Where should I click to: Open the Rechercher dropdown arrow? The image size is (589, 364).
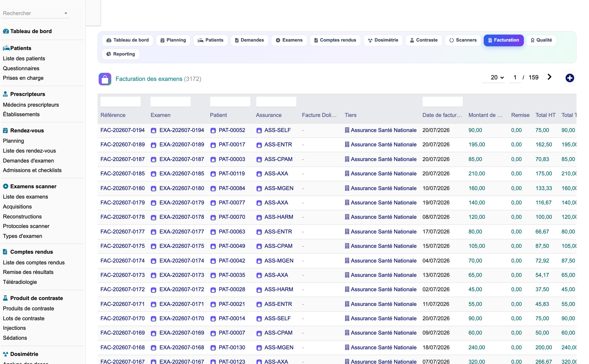click(66, 13)
